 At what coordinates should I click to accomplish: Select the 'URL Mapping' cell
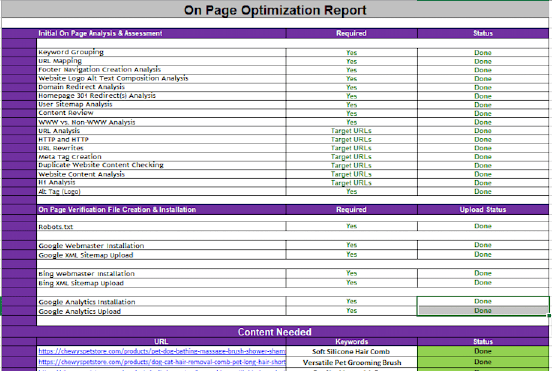pos(162,61)
